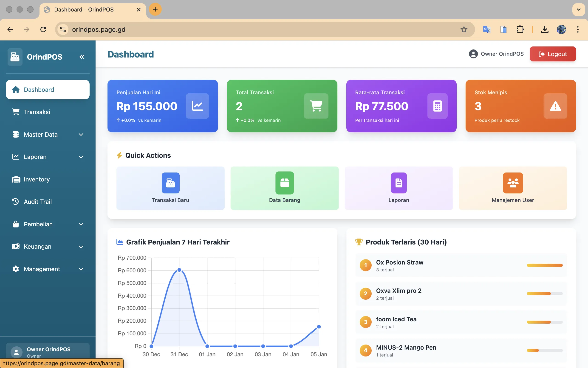Click Owner OrindPOS in the top header
Image resolution: width=588 pixels, height=368 pixels.
[496, 54]
